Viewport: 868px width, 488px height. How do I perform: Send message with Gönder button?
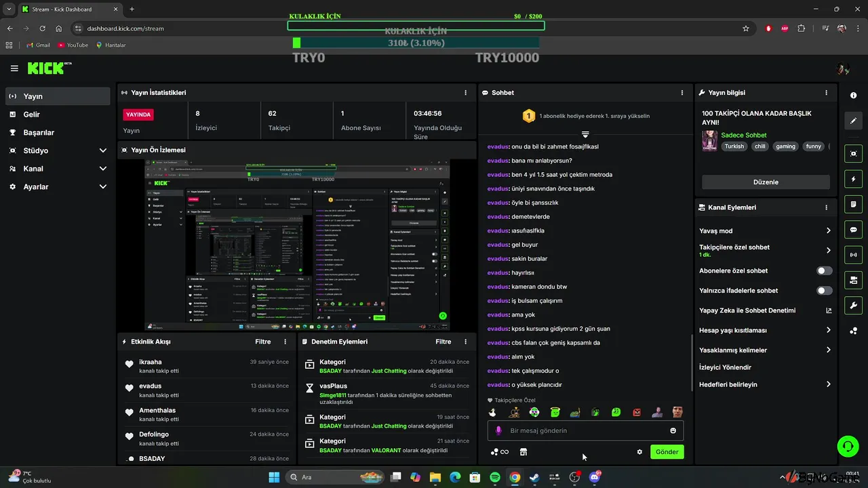point(667,452)
